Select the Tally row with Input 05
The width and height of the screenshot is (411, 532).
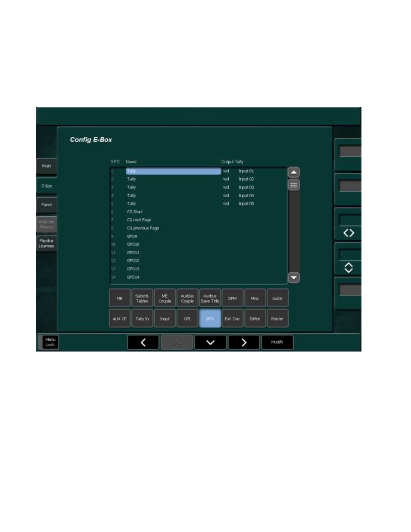click(x=199, y=204)
